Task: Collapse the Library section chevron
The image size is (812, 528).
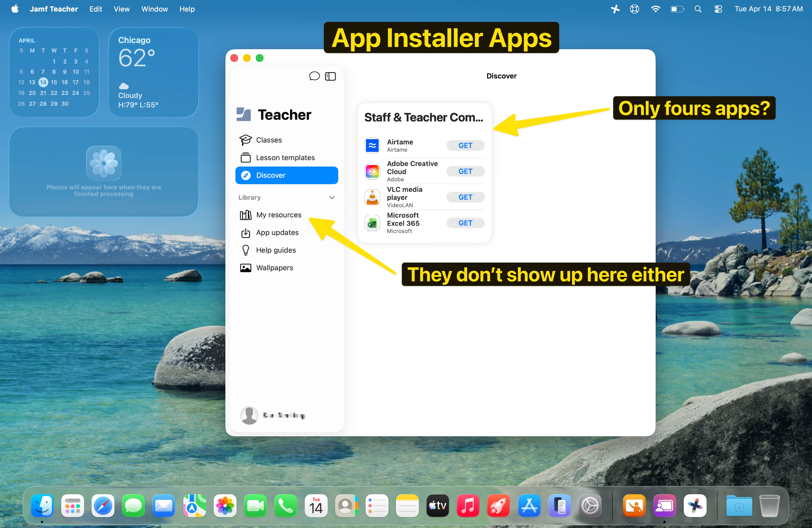Action: pos(332,197)
